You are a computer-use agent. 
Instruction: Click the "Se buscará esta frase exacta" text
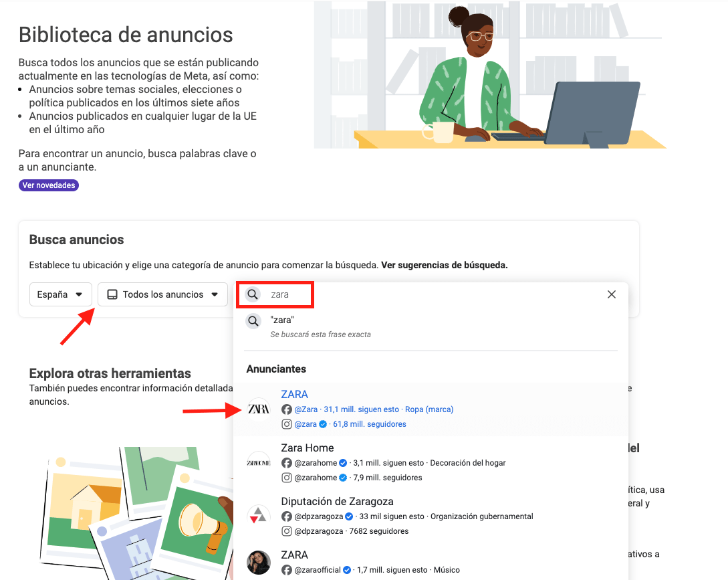(320, 334)
